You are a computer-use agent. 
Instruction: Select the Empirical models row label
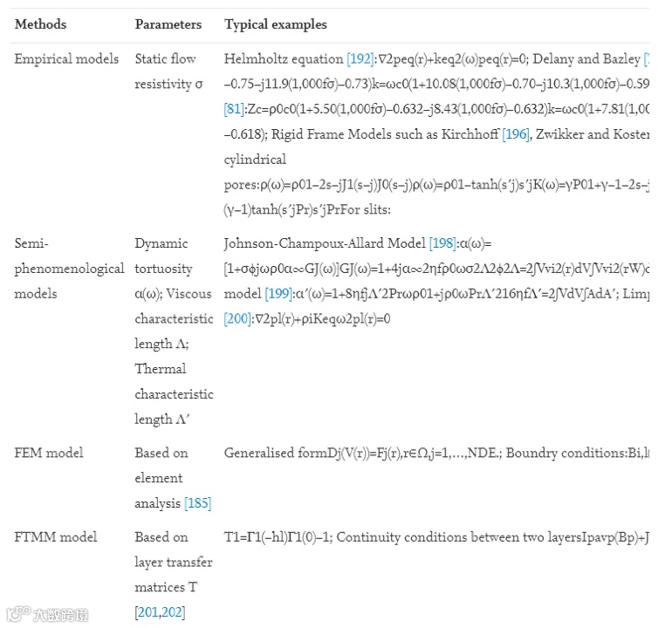click(66, 58)
